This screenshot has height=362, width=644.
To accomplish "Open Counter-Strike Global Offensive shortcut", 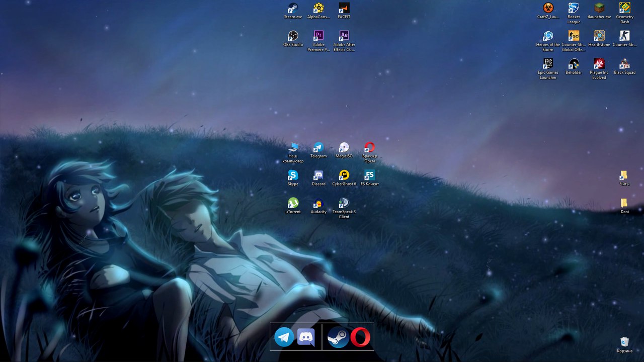I will 574,41.
